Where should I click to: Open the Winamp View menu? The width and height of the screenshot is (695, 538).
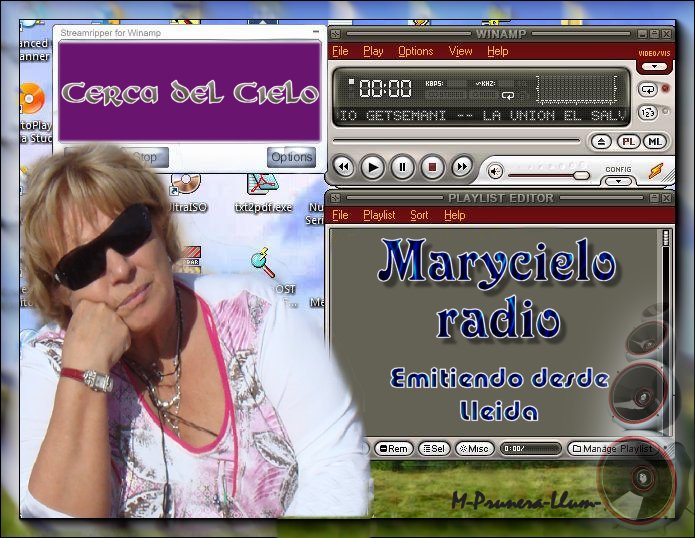(460, 51)
